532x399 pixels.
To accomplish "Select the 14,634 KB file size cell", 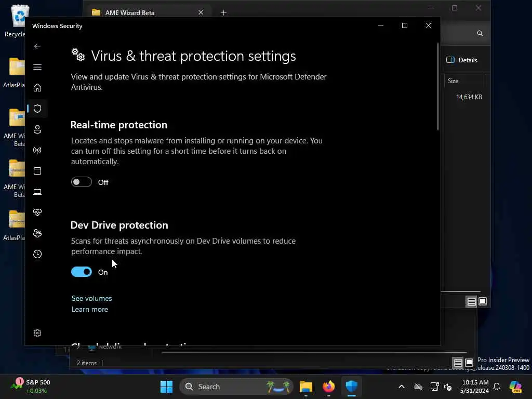I will (x=469, y=97).
